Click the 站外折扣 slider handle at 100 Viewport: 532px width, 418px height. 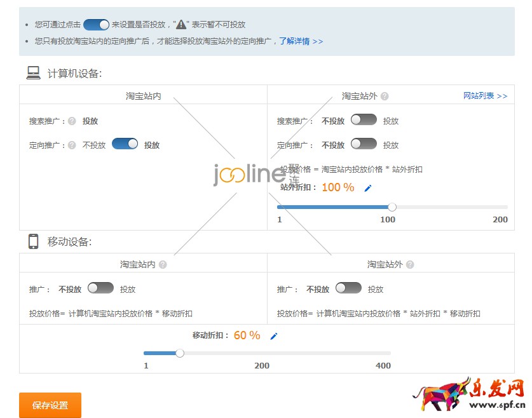(392, 207)
